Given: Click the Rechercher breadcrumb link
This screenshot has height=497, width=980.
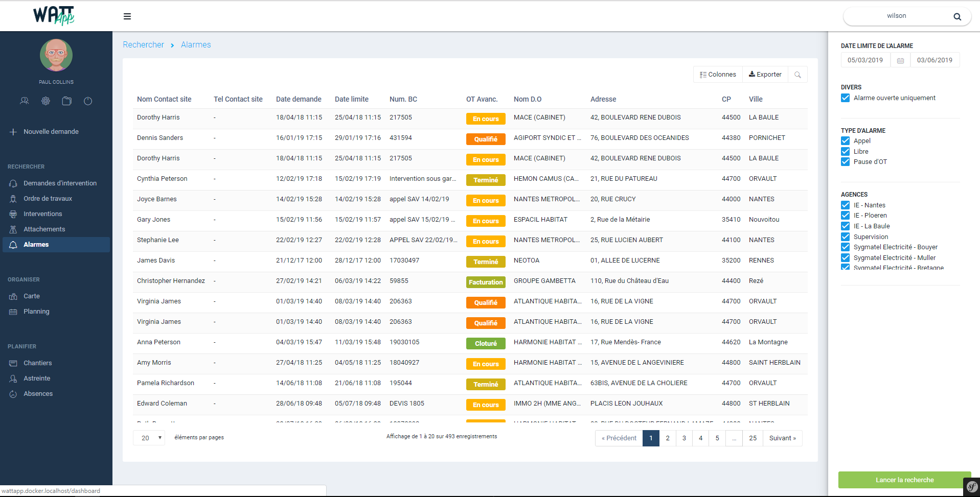Looking at the screenshot, I should click(x=143, y=45).
